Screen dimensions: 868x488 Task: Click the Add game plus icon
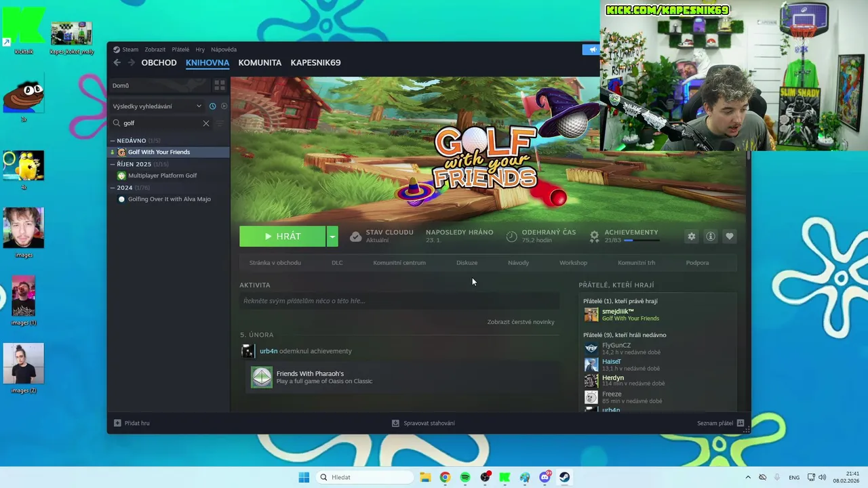[x=117, y=423]
